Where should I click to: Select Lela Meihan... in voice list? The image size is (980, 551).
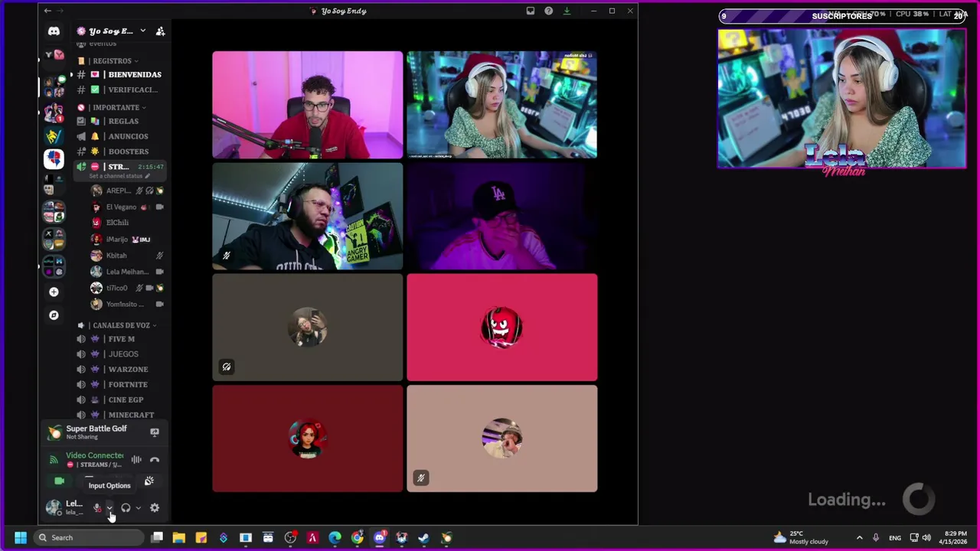coord(127,272)
